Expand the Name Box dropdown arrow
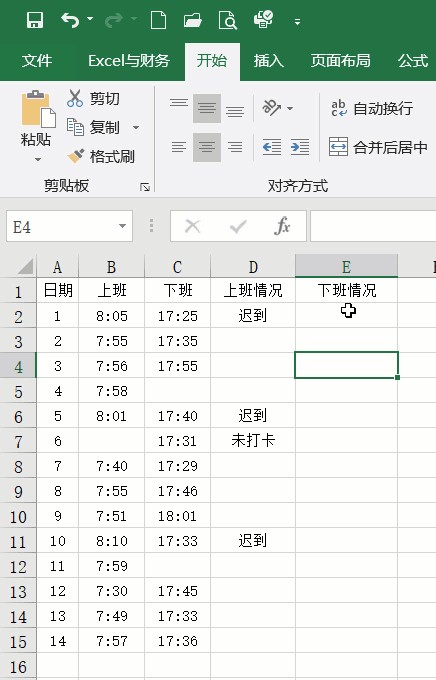Image resolution: width=436 pixels, height=680 pixels. 122,226
